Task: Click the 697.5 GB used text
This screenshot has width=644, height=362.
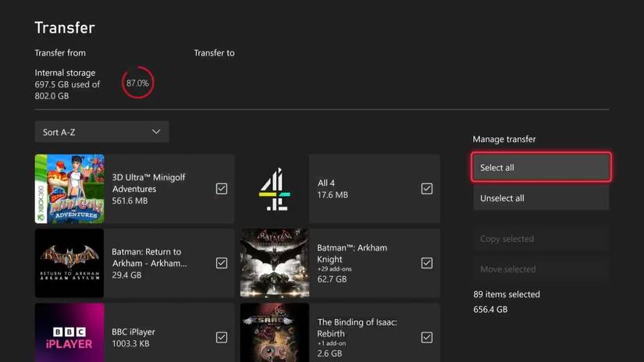Action: click(x=67, y=84)
